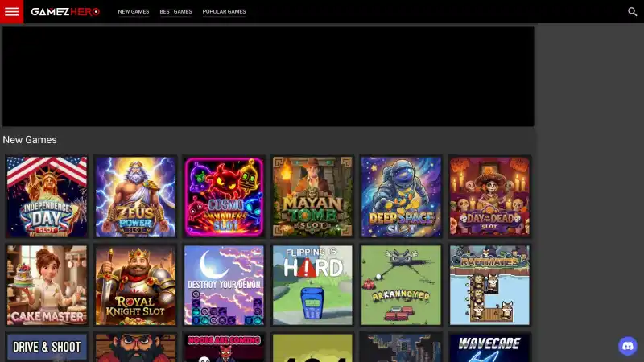Open the Drive & Shoot game

coord(47,348)
